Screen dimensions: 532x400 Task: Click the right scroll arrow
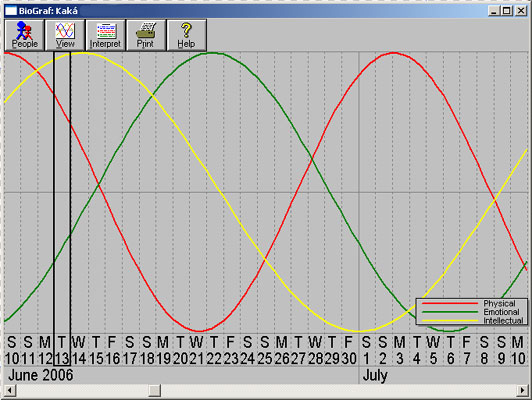pos(522,391)
